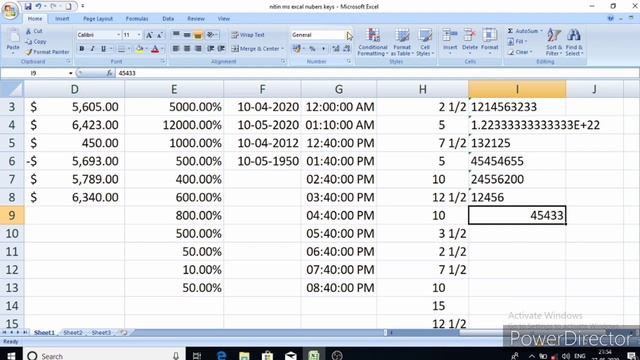Image resolution: width=640 pixels, height=360 pixels.
Task: Open the Insert ribbon tab
Action: click(x=62, y=19)
